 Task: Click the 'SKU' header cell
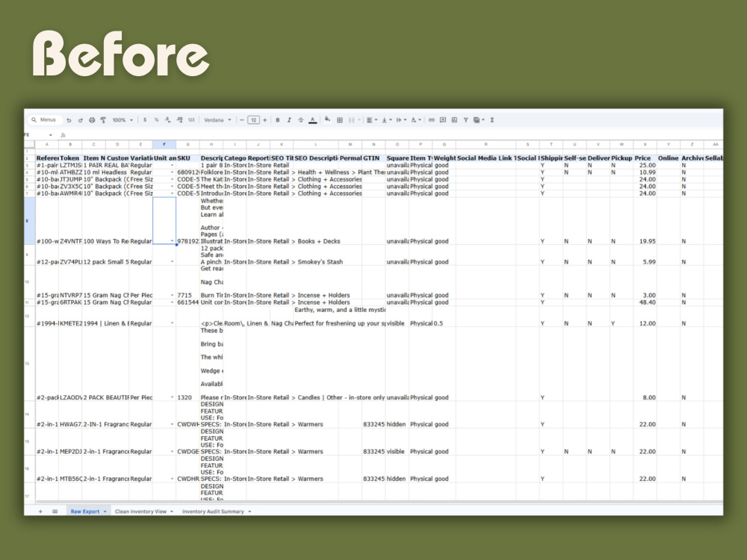[x=187, y=158]
